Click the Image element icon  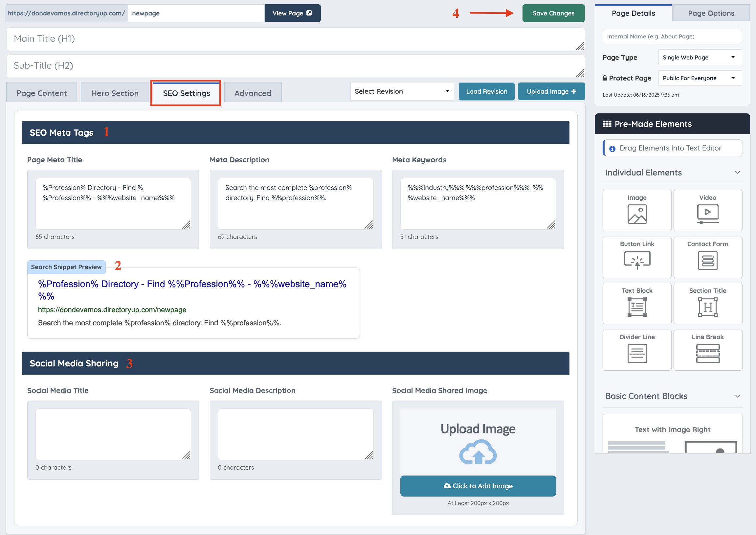[637, 214]
